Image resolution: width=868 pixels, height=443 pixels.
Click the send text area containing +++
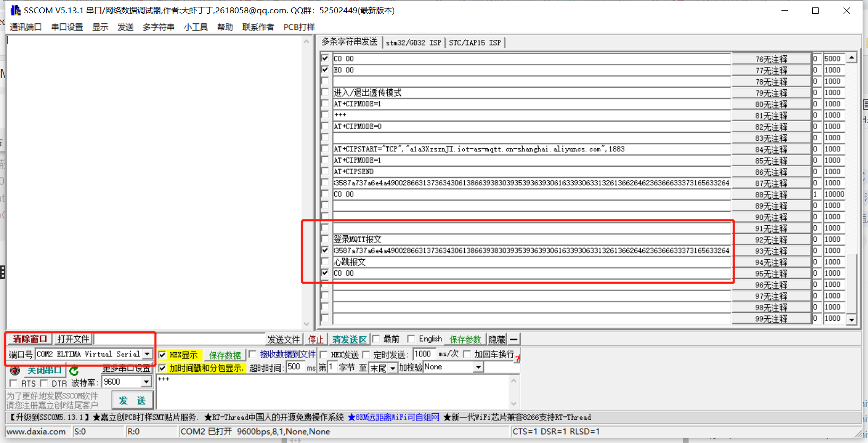(335, 391)
